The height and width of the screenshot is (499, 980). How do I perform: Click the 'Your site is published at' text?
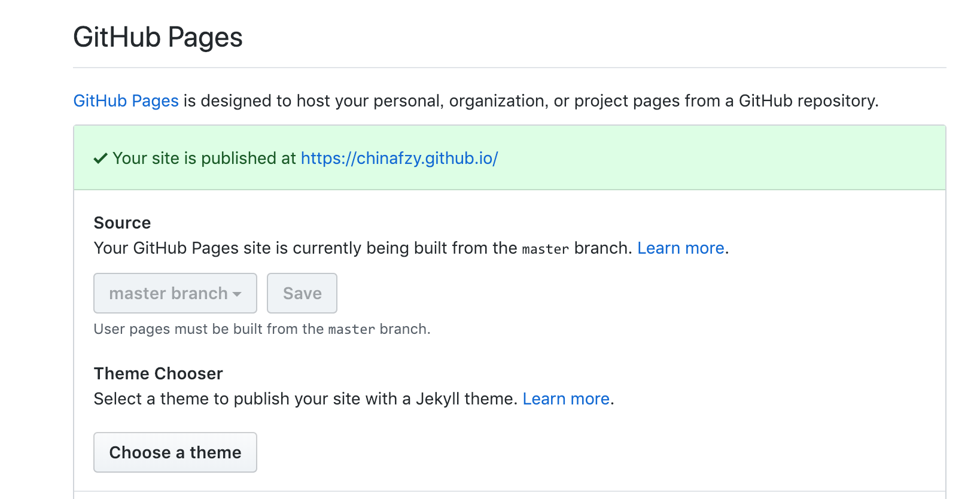pyautogui.click(x=204, y=158)
